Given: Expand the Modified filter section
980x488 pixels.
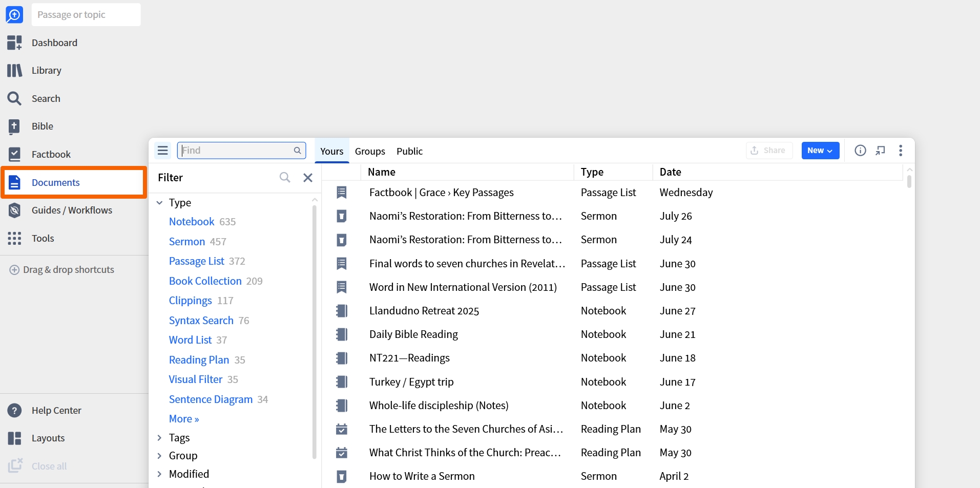Looking at the screenshot, I should (159, 474).
